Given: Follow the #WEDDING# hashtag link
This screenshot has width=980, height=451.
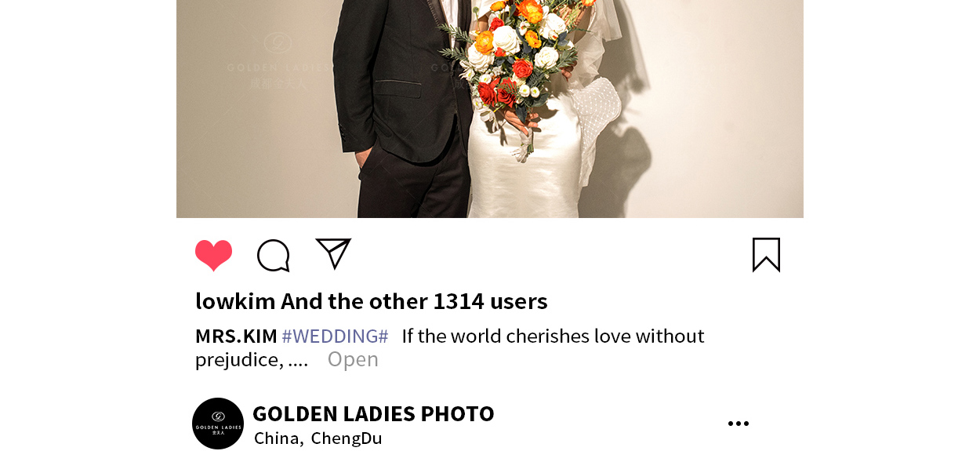Looking at the screenshot, I should (335, 336).
